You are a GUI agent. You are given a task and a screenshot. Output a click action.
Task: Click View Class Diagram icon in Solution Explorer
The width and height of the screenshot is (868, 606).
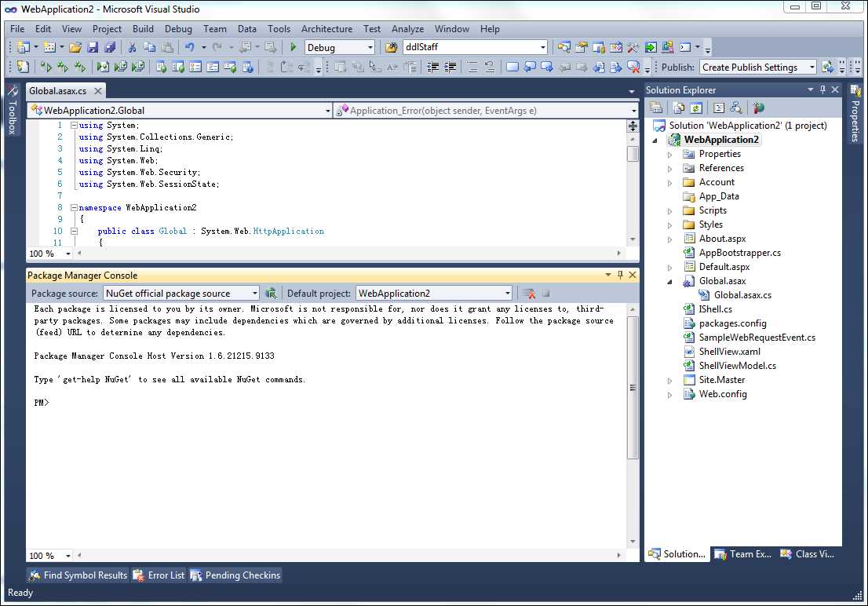[x=735, y=108]
